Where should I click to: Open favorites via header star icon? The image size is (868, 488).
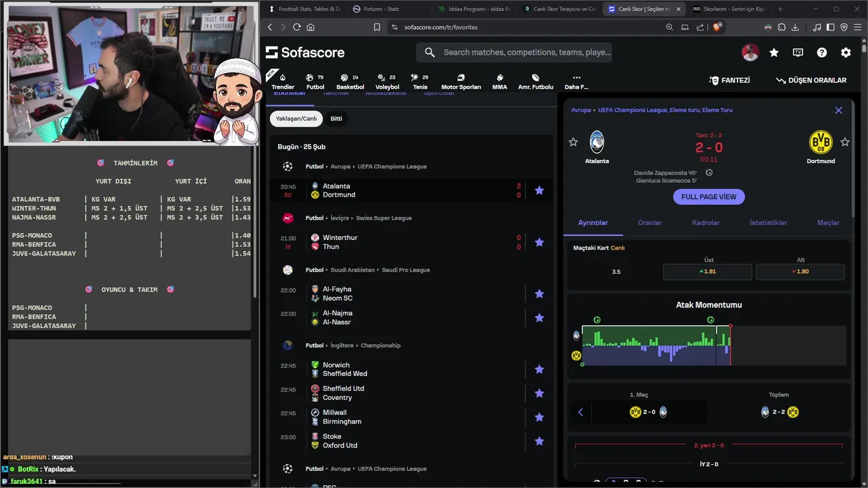tap(774, 52)
